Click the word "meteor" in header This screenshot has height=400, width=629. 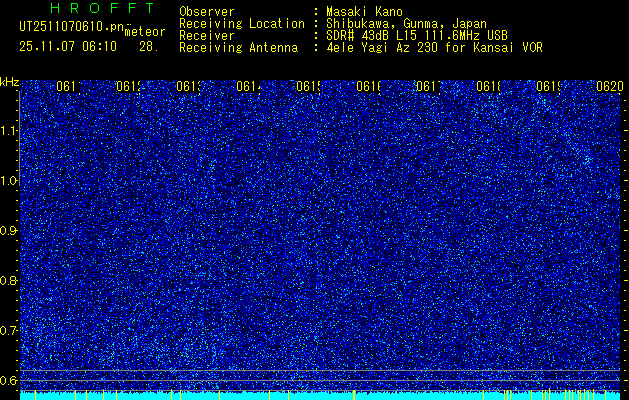pyautogui.click(x=145, y=32)
